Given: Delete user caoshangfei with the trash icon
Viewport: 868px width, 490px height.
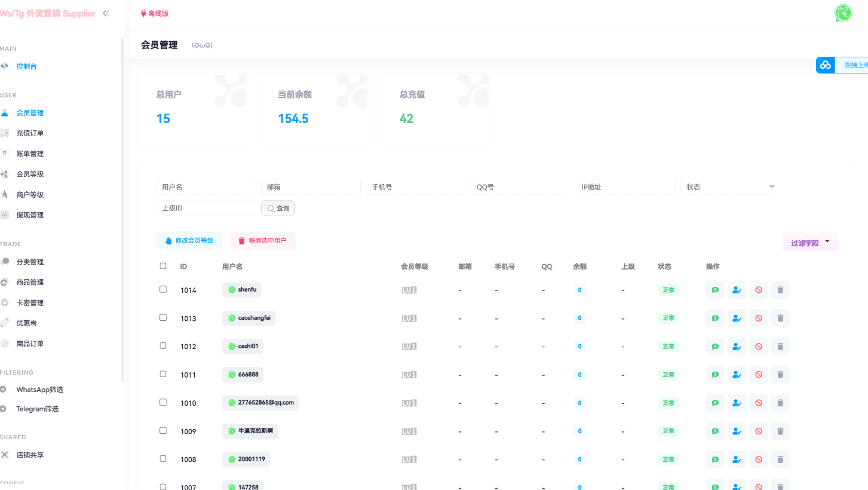Looking at the screenshot, I should 780,318.
